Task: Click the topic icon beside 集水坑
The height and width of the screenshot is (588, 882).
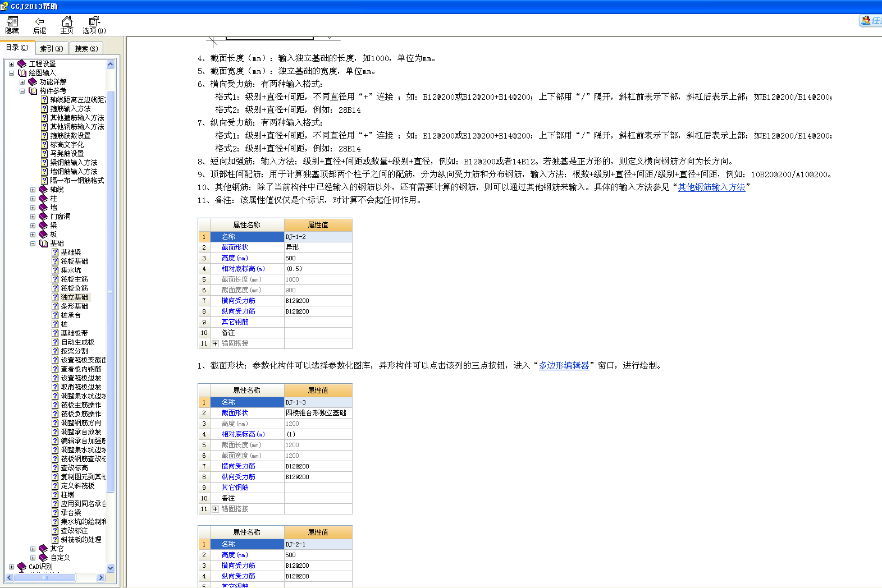Action: (55, 270)
